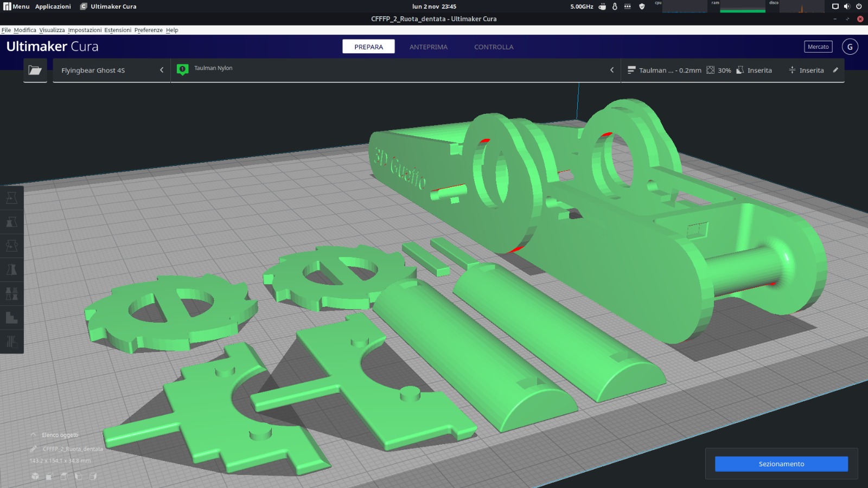Click the pencil icon to edit print settings
The width and height of the screenshot is (868, 488).
(835, 70)
